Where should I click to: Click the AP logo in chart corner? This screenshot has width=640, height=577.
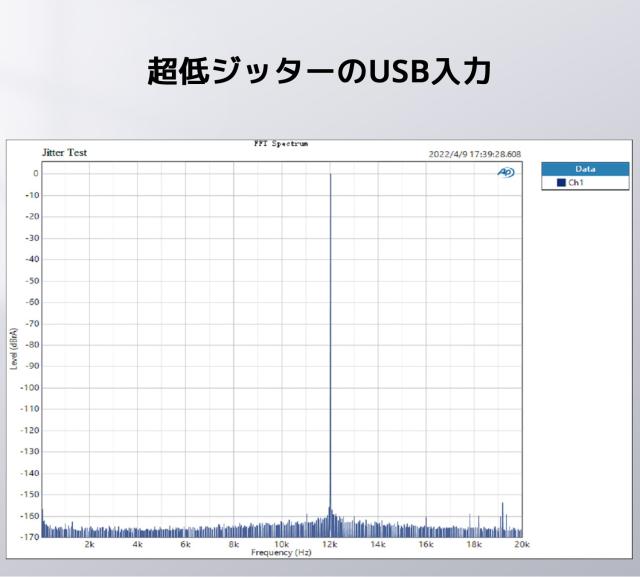coord(506,173)
